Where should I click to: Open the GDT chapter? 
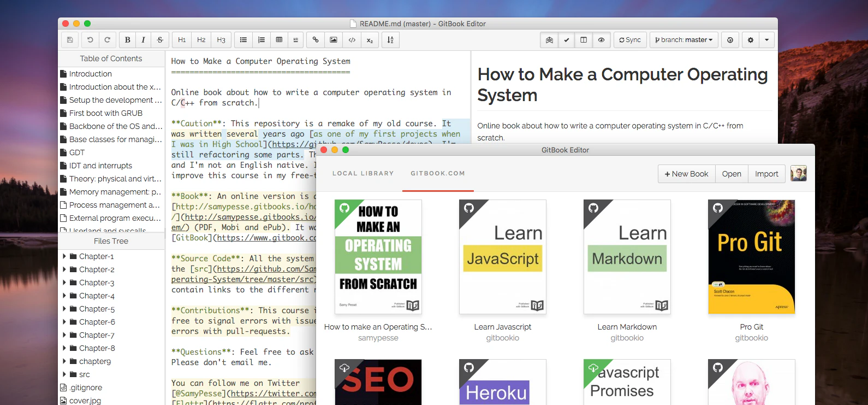(x=111, y=152)
